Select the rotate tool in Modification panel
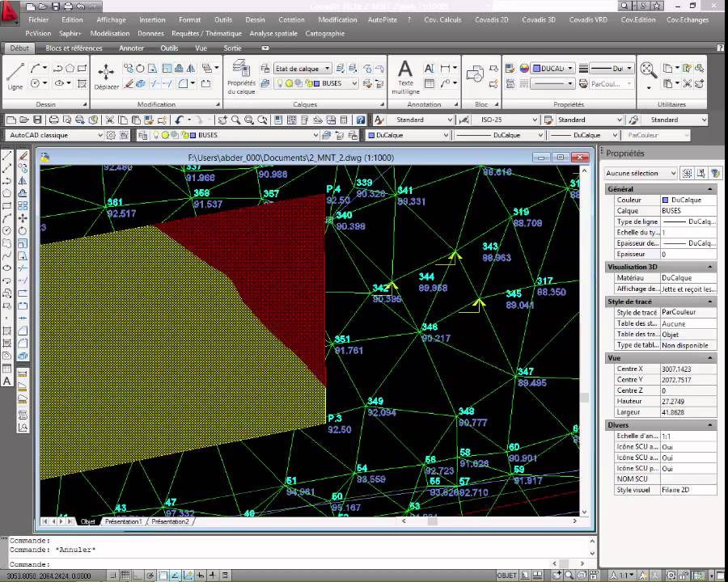 click(140, 68)
